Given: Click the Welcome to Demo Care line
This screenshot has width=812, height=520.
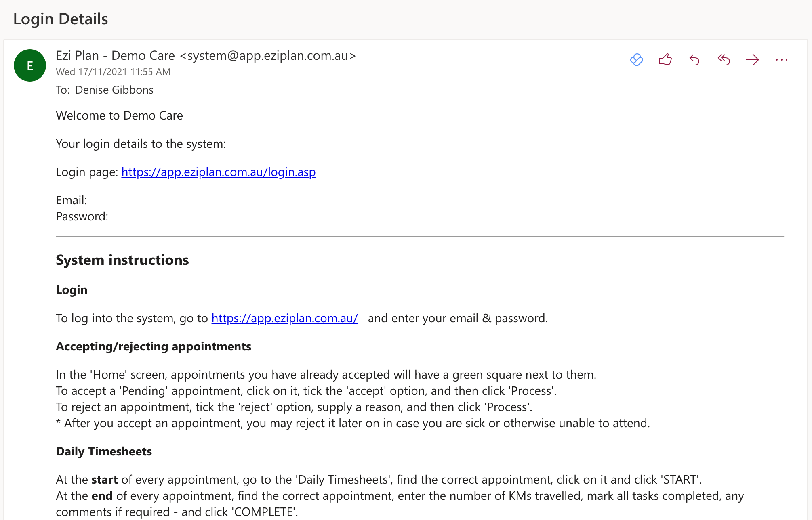Looking at the screenshot, I should click(x=119, y=115).
